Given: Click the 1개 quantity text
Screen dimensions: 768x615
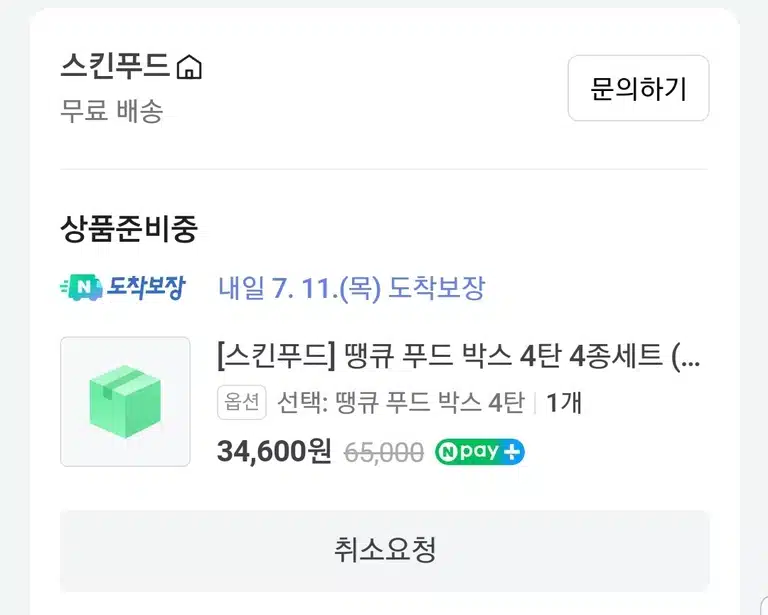Looking at the screenshot, I should [563, 403].
